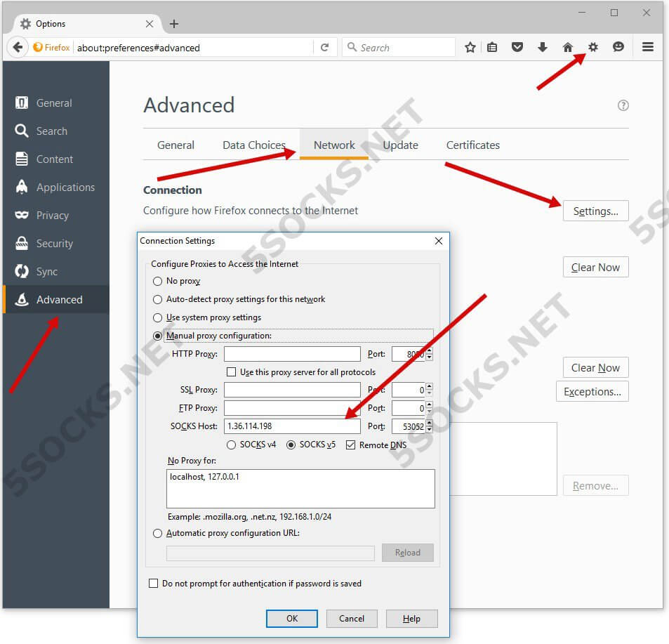Click the SSL proxy port stepper

tap(429, 390)
